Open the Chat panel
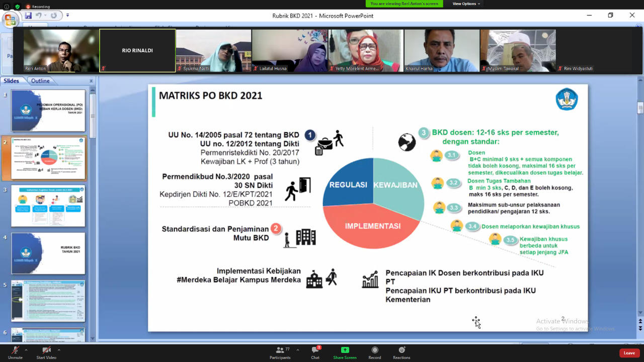 [x=315, y=350]
